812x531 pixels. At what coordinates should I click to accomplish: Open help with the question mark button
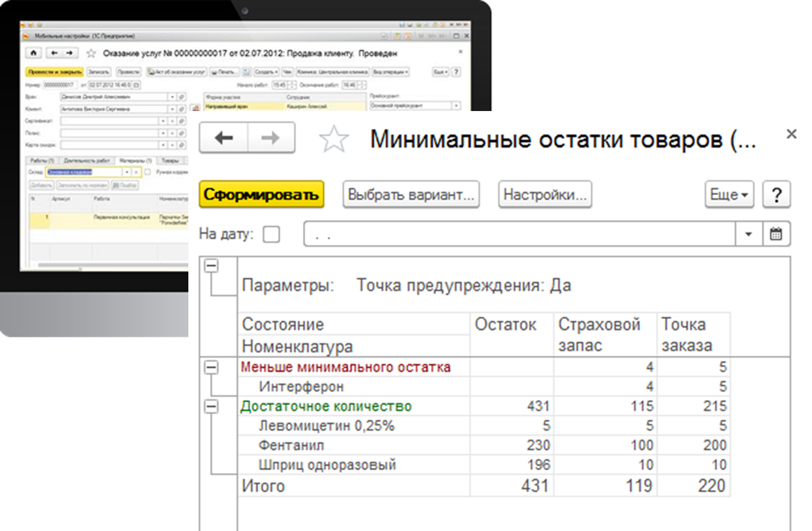pos(776,195)
